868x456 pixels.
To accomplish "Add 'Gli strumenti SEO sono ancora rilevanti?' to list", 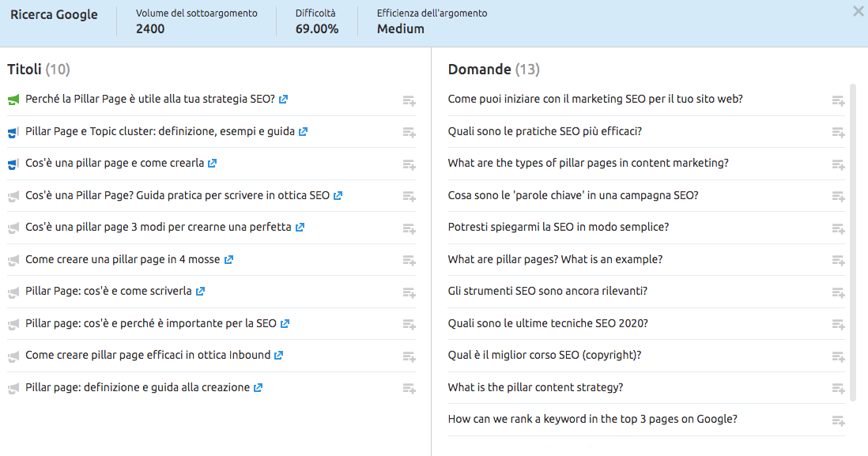I will click(x=838, y=292).
